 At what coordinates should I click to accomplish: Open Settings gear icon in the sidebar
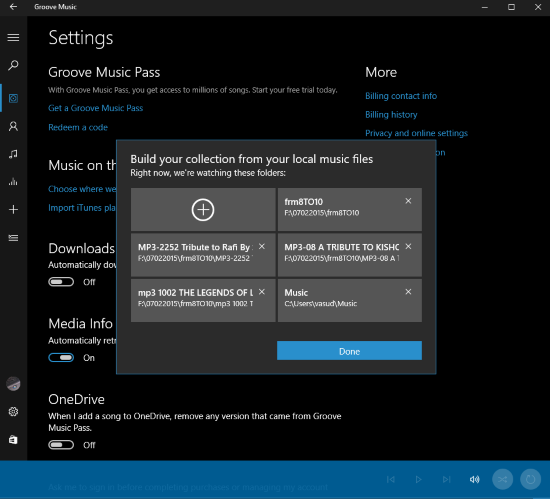pos(13,412)
